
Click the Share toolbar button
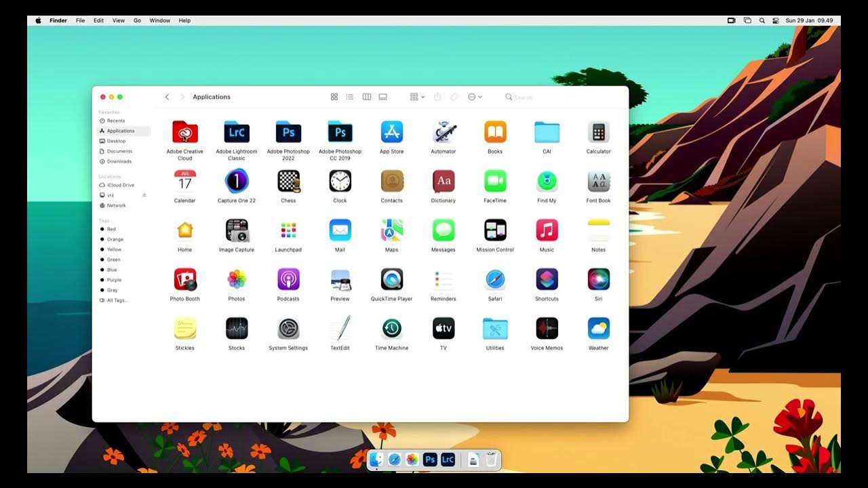pos(437,97)
